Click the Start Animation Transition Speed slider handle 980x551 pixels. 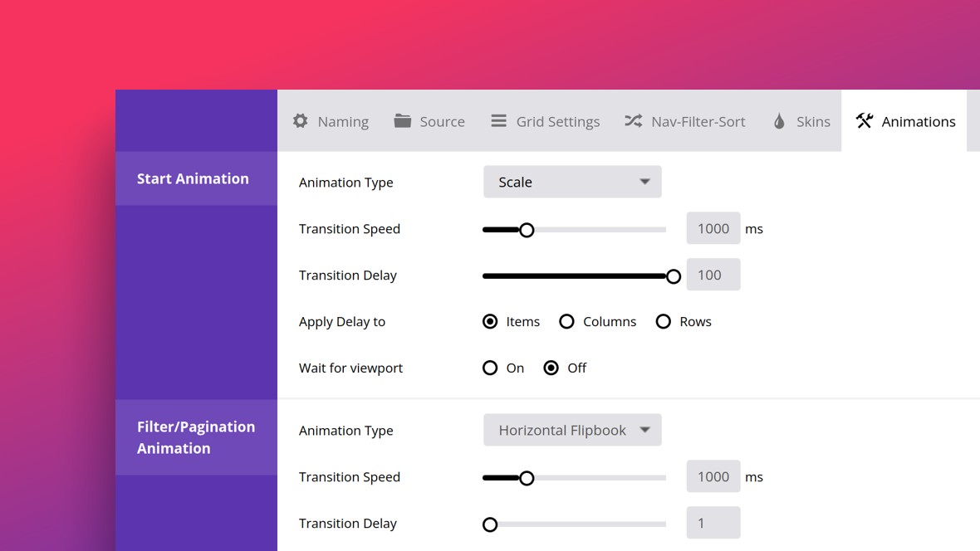pyautogui.click(x=527, y=230)
